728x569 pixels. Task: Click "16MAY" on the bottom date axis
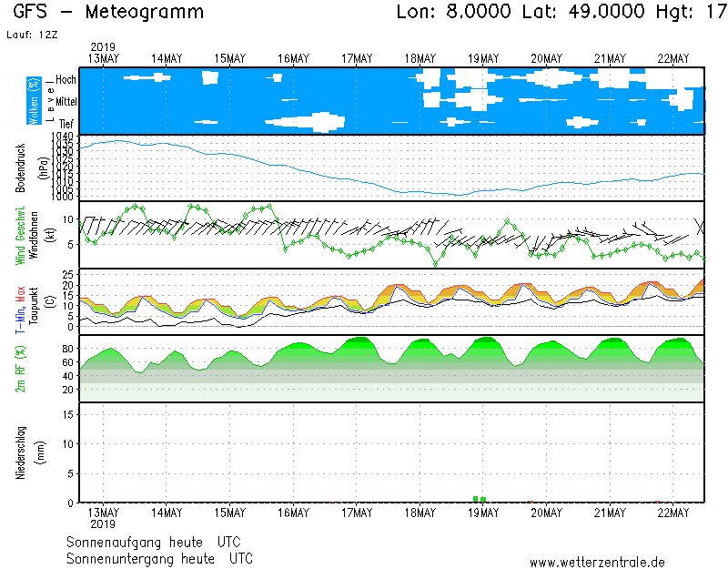[293, 513]
